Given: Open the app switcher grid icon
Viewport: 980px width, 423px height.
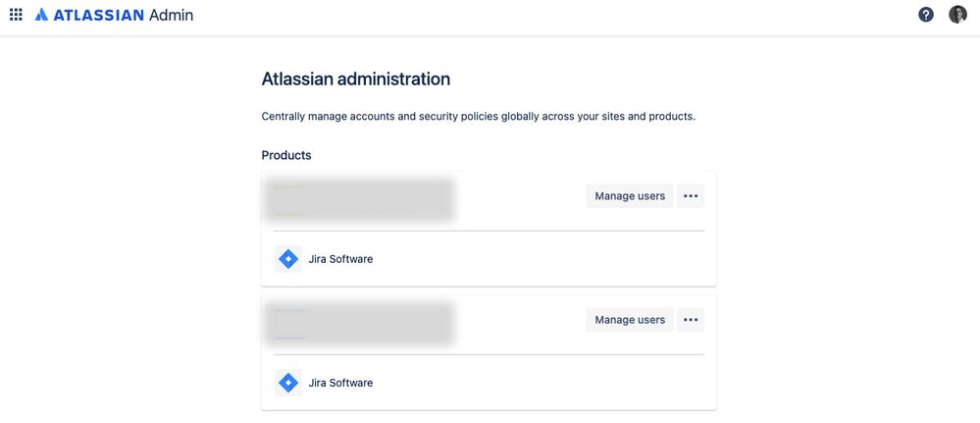Looking at the screenshot, I should click(16, 15).
